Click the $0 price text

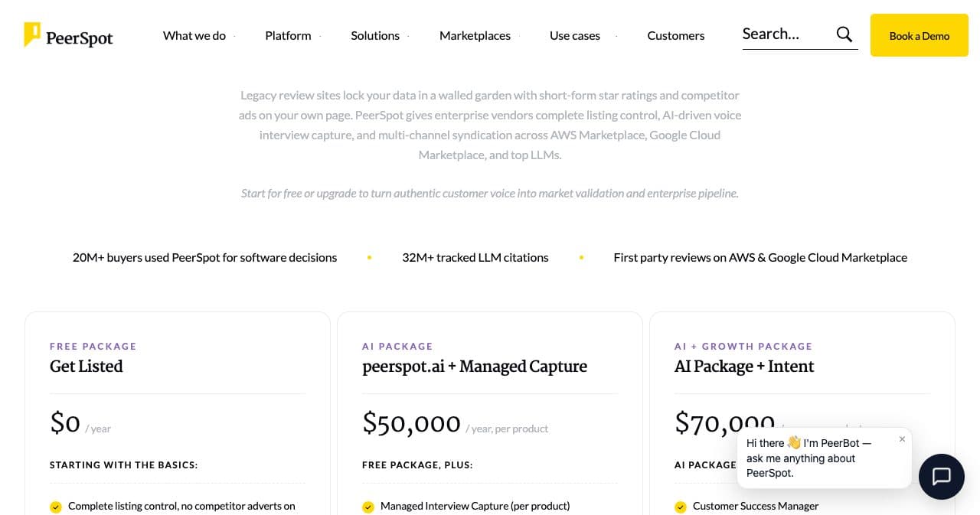pyautogui.click(x=65, y=422)
